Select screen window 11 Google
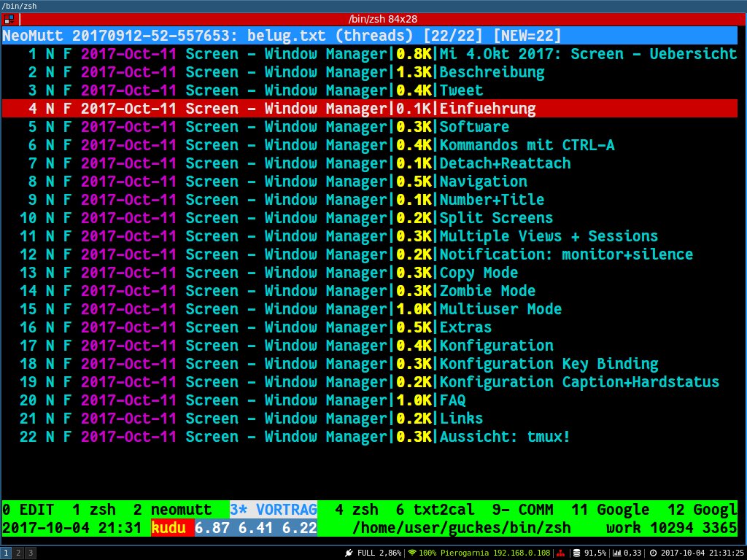 click(x=611, y=510)
